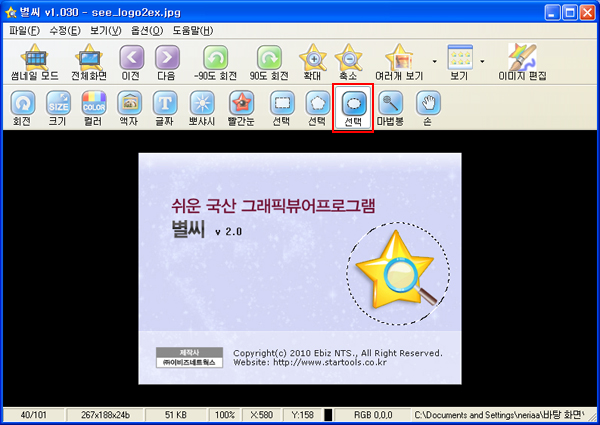Screen dimensions: 600x425
Task: Choose the rectangular 선택 selection tool
Action: (282, 108)
